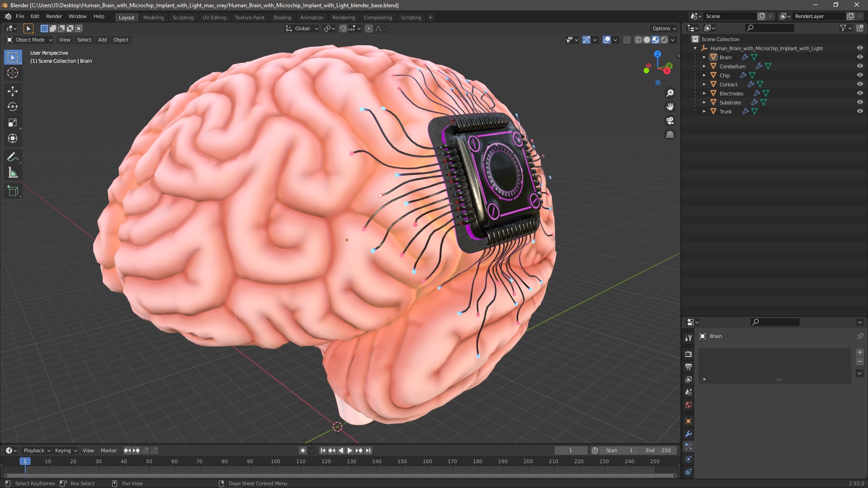Open the Global transform orientation dropdown

coord(302,28)
